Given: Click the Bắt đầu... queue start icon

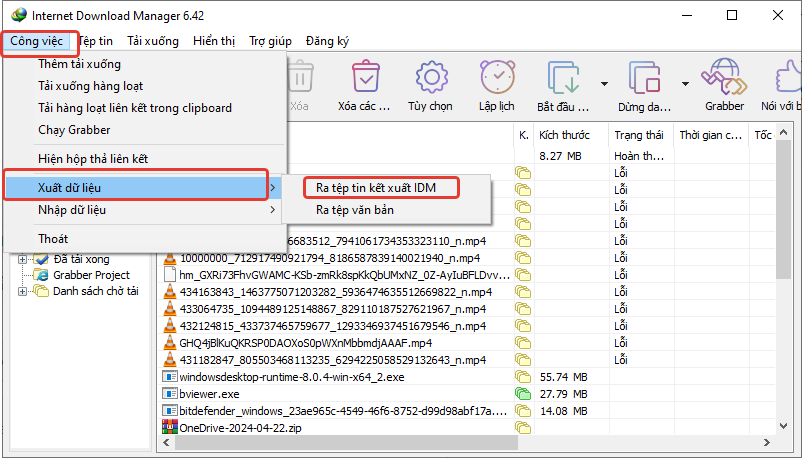Looking at the screenshot, I should pyautogui.click(x=564, y=77).
